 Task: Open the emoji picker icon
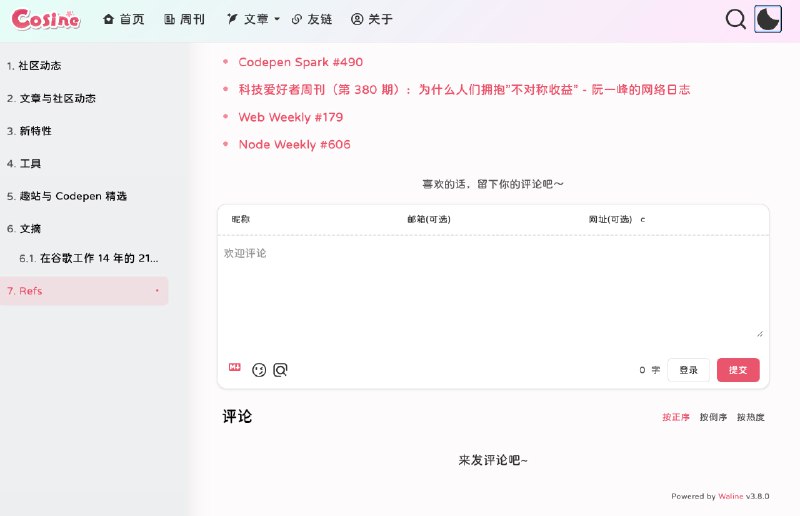tap(259, 370)
